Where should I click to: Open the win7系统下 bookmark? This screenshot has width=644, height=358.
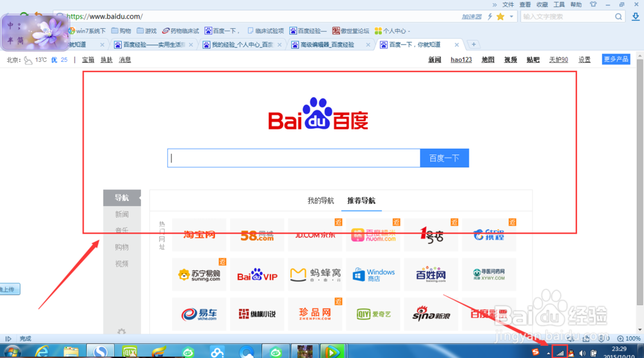(87, 31)
